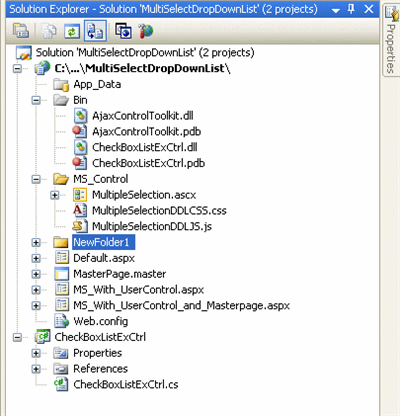Screen dimensions: 400x416
Task: Select the MultipleSelectionDDLJS.js script file
Action: (x=152, y=226)
